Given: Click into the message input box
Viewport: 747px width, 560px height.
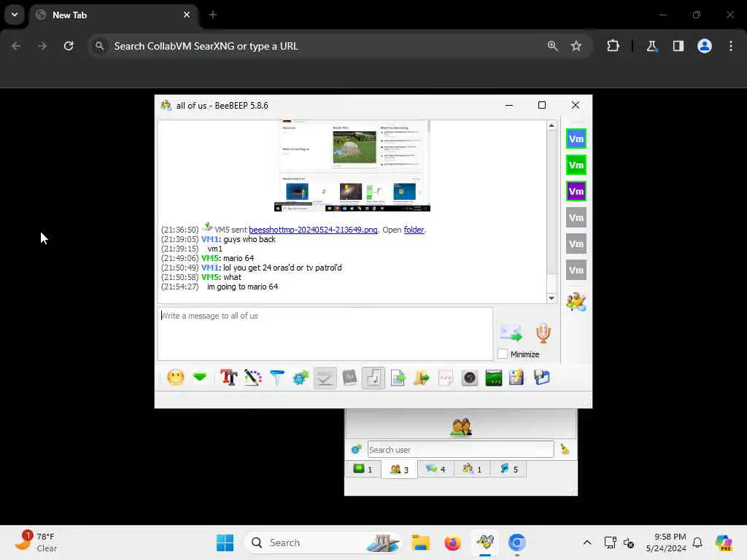Looking at the screenshot, I should [x=325, y=334].
